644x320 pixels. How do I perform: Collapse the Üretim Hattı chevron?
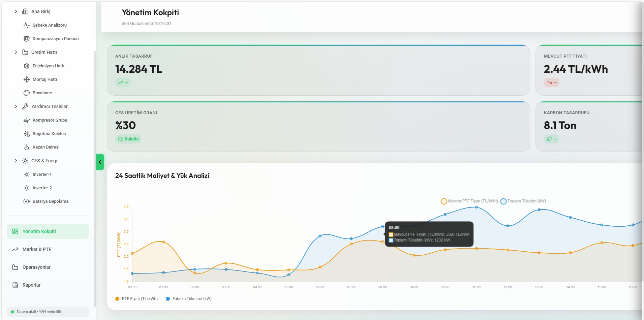click(16, 52)
